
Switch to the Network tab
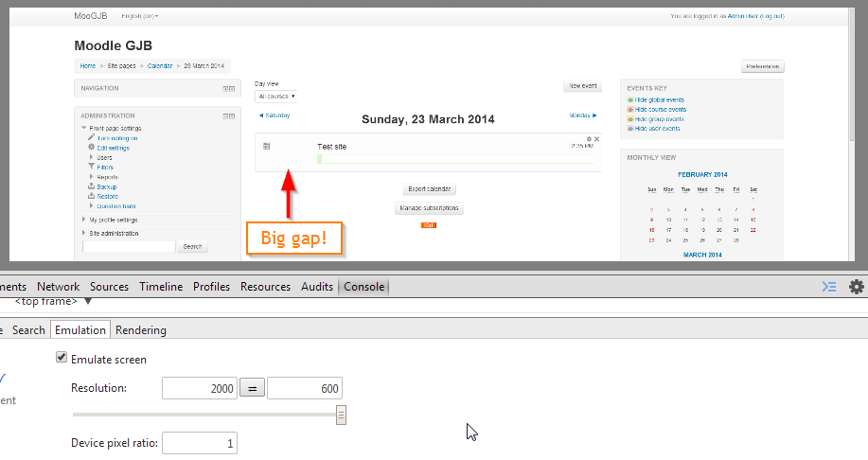pos(58,287)
